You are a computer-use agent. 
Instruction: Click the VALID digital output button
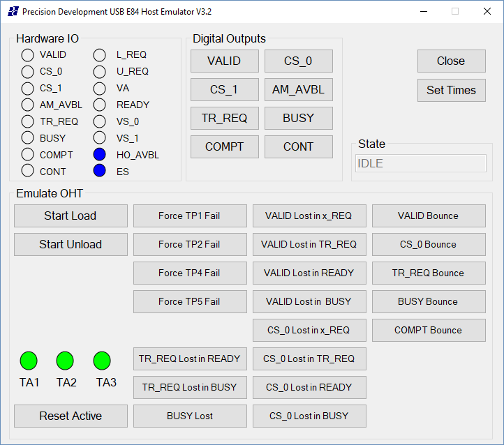pos(224,61)
